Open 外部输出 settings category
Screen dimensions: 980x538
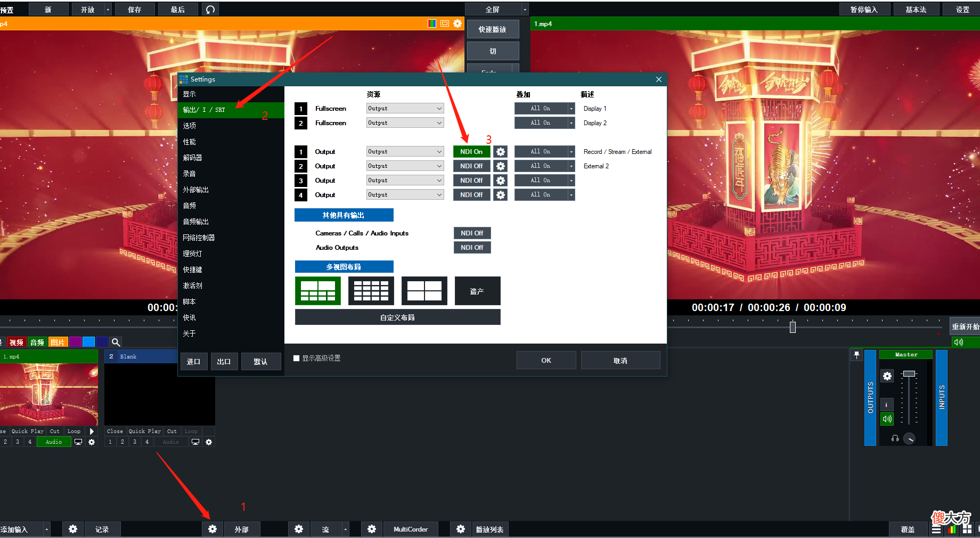tap(231, 190)
